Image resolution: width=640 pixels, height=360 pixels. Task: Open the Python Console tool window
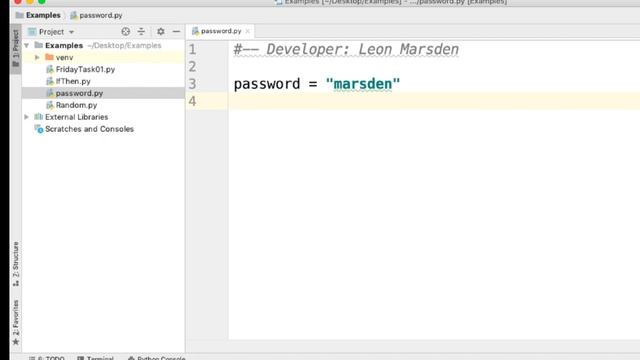coord(156,358)
